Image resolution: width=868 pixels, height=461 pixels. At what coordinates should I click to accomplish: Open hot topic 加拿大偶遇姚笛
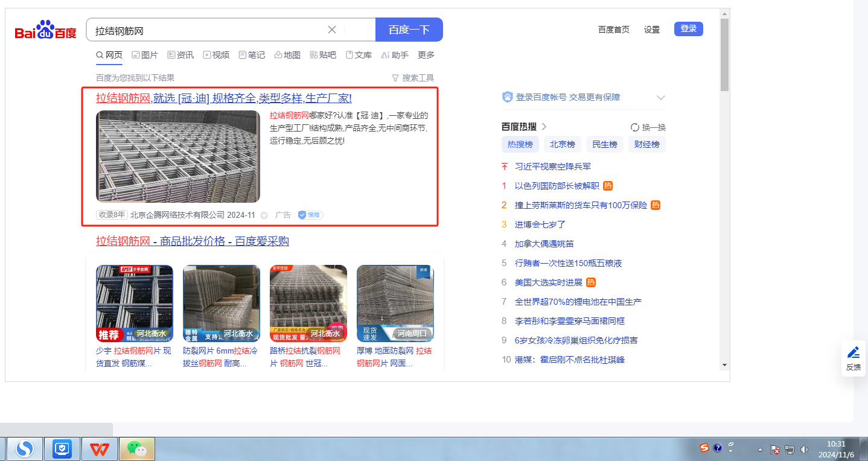click(544, 244)
